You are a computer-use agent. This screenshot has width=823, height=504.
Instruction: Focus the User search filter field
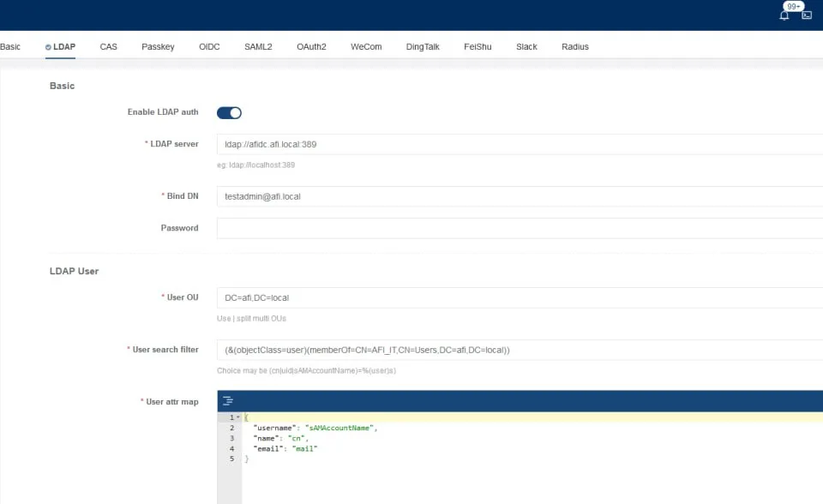coord(520,350)
